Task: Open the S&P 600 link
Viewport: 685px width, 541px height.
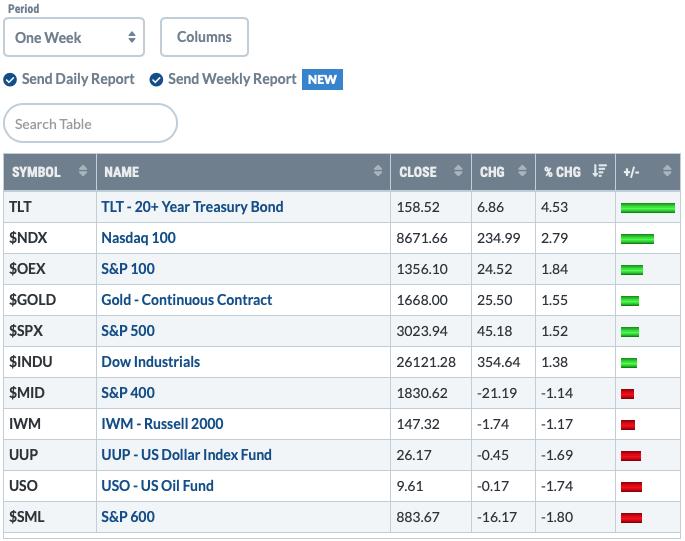Action: 128,517
